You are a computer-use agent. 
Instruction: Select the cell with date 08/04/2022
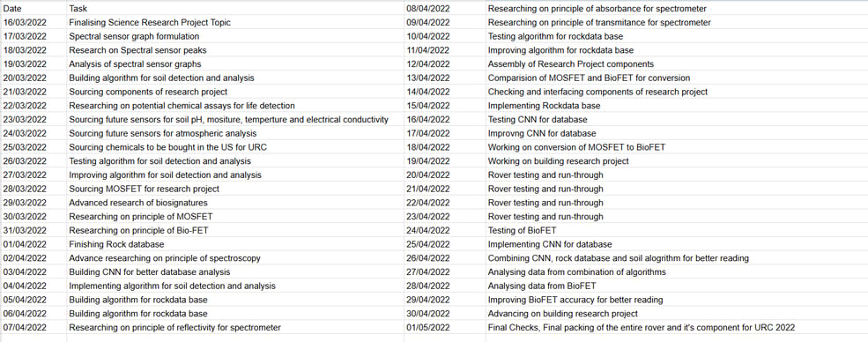[x=445, y=8]
